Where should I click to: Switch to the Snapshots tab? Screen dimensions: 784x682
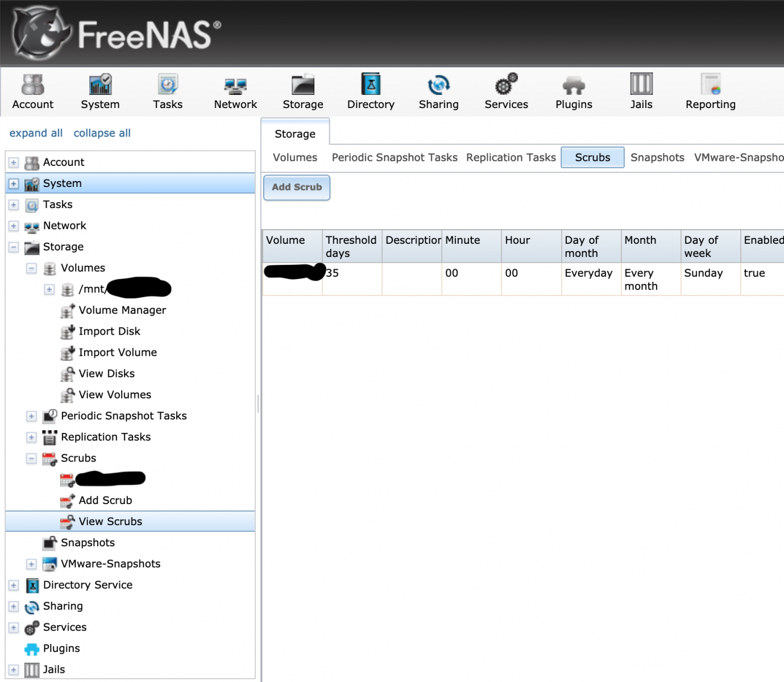(x=657, y=157)
